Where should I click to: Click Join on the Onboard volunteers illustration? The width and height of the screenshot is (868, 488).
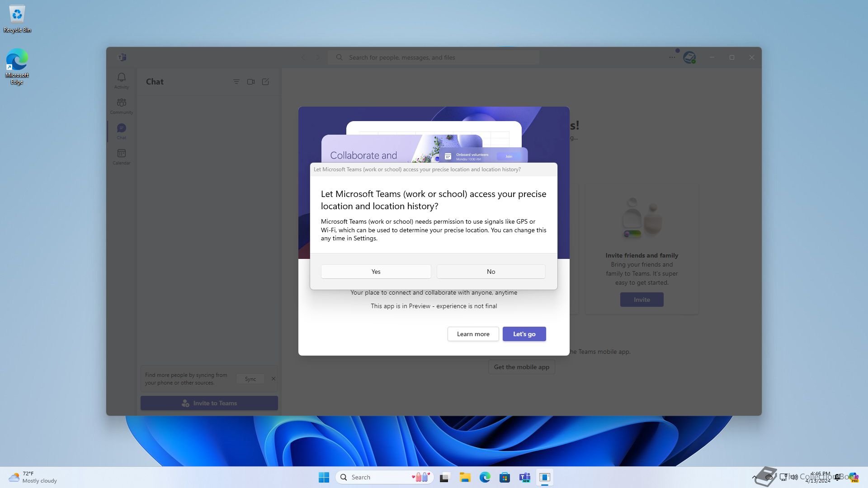point(509,156)
